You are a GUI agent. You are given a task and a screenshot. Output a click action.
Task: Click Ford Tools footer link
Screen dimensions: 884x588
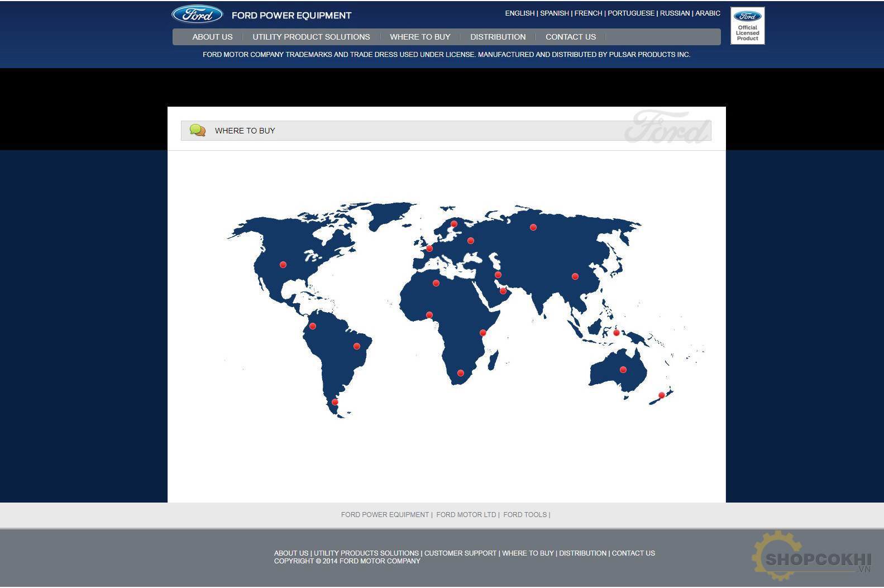[525, 515]
